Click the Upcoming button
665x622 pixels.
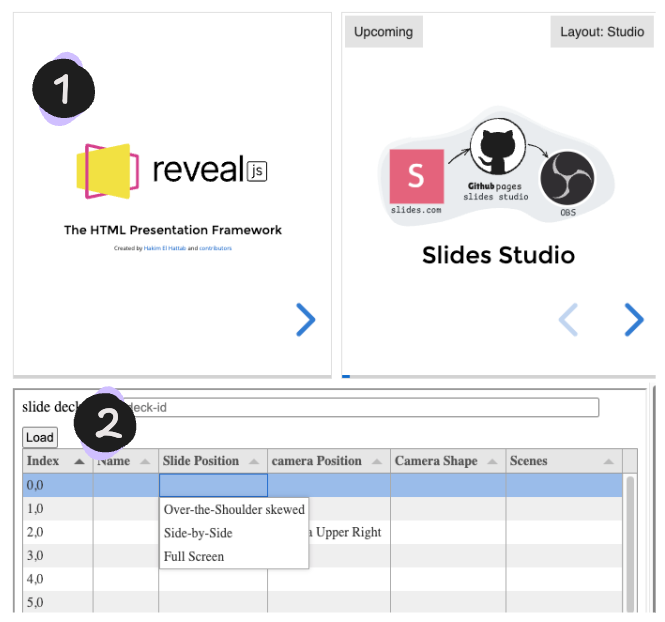[x=383, y=32]
